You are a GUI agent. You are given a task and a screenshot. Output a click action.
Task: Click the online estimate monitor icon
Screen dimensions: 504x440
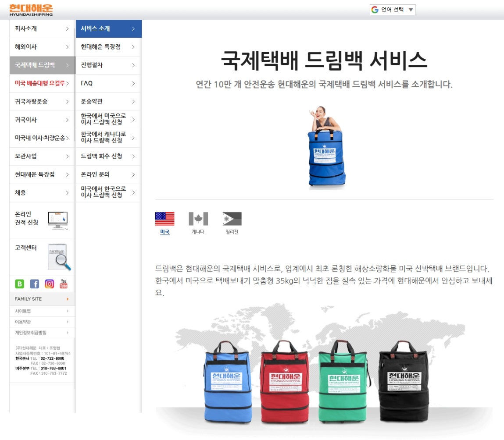58,220
